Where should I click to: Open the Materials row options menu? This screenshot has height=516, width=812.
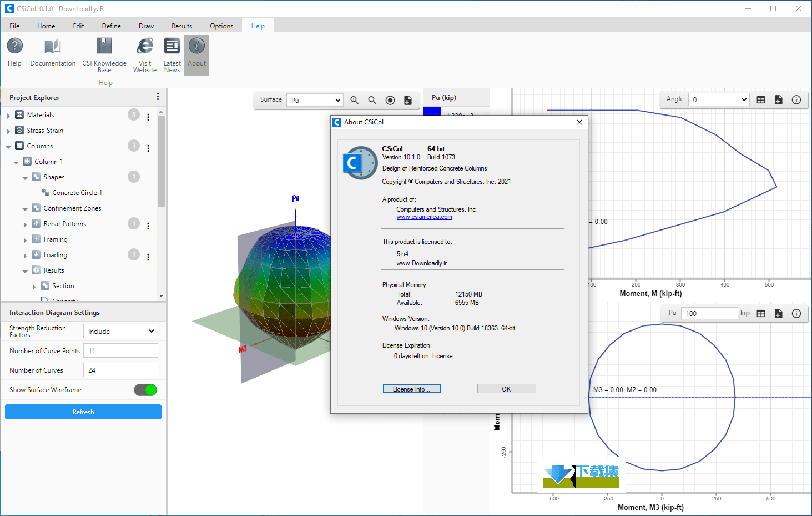point(148,117)
